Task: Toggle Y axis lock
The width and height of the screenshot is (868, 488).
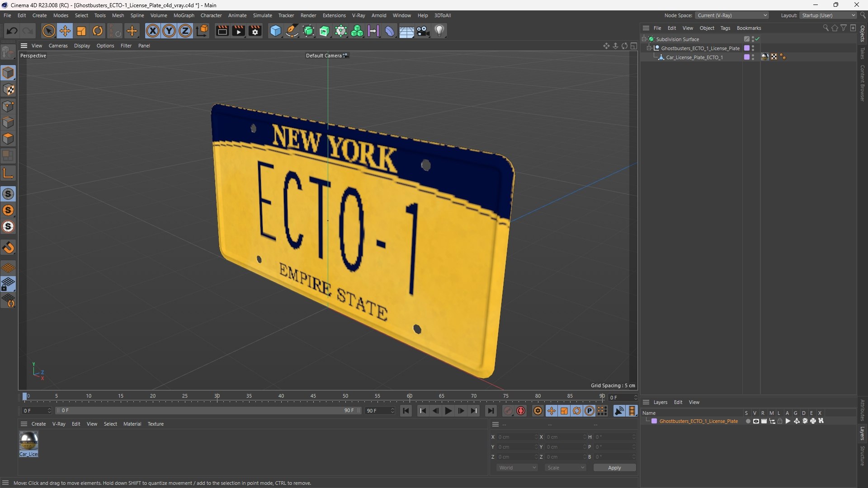Action: pos(169,31)
